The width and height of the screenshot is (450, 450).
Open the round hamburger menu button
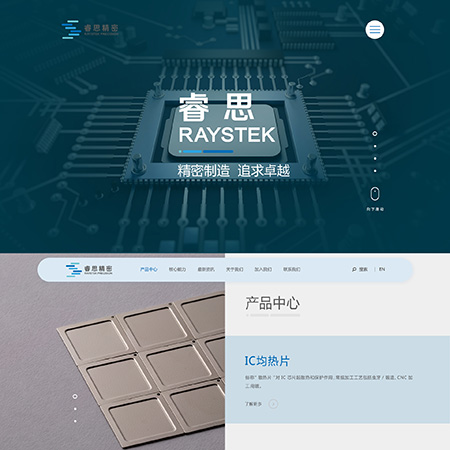pyautogui.click(x=375, y=30)
